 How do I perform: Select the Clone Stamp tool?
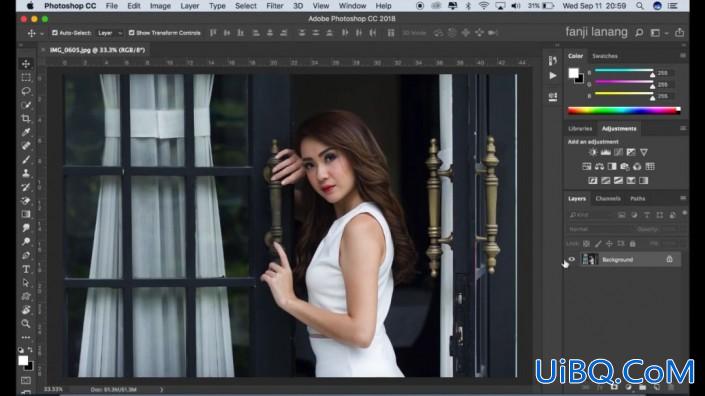(x=26, y=173)
